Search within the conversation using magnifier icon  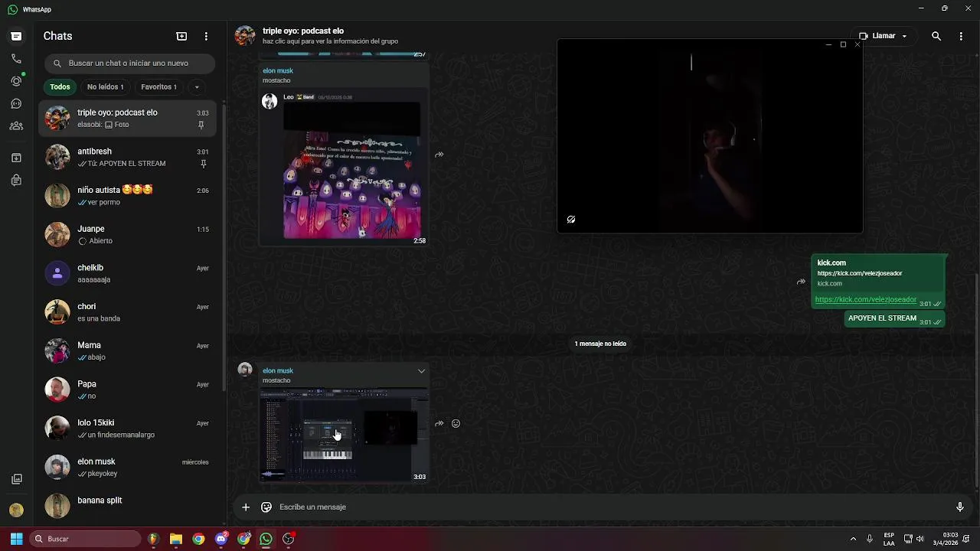(936, 36)
